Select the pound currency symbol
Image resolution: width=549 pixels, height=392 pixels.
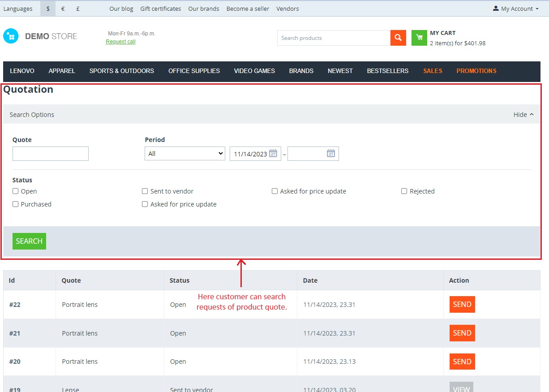pyautogui.click(x=78, y=9)
